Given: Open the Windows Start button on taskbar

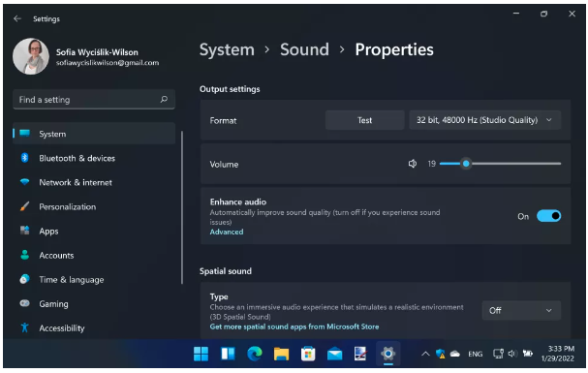Looking at the screenshot, I should tap(201, 354).
